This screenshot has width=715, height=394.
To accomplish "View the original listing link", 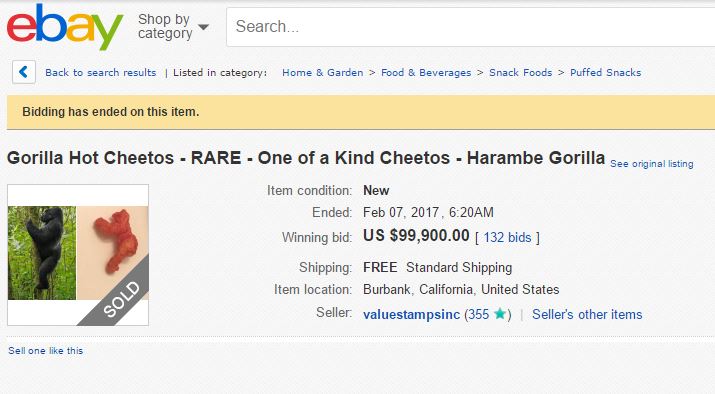I will pyautogui.click(x=652, y=164).
